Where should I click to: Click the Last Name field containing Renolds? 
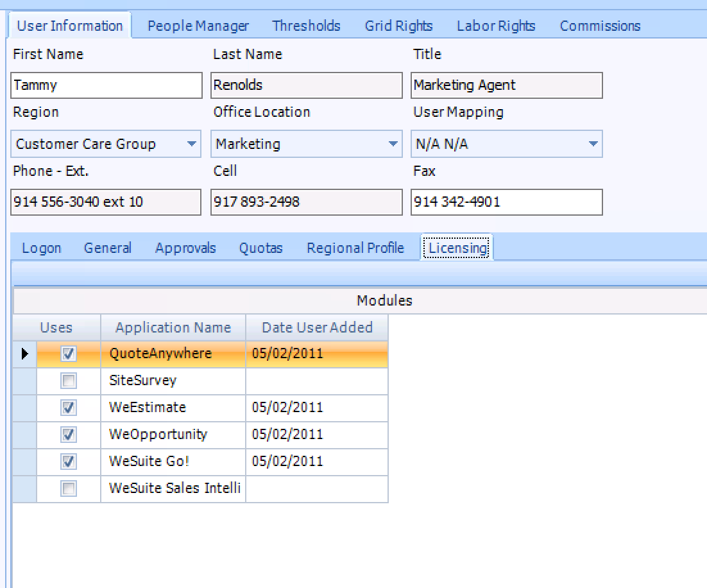point(307,85)
